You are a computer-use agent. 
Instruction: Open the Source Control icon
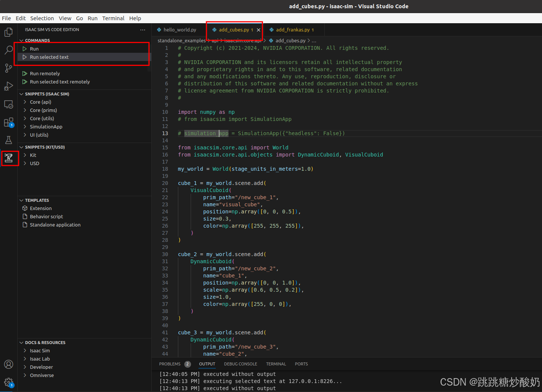(8, 68)
